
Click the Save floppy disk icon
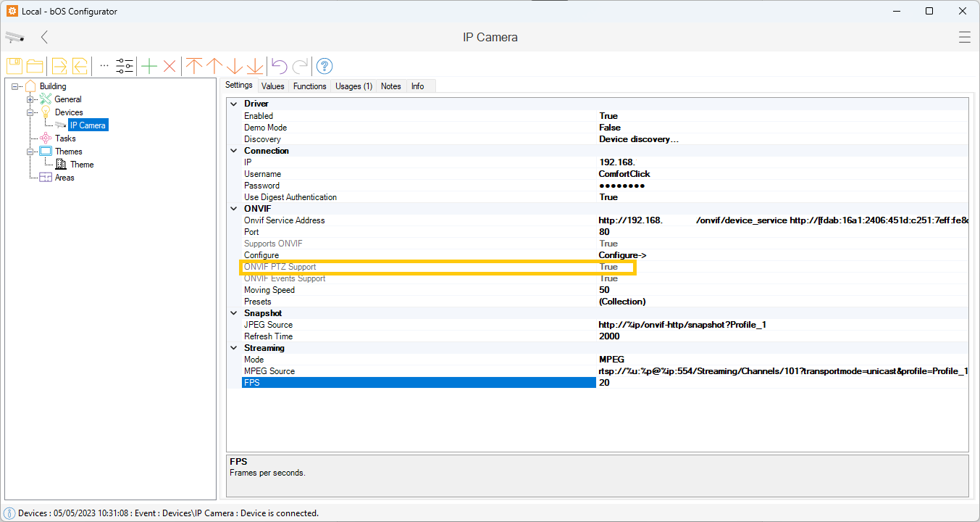14,66
